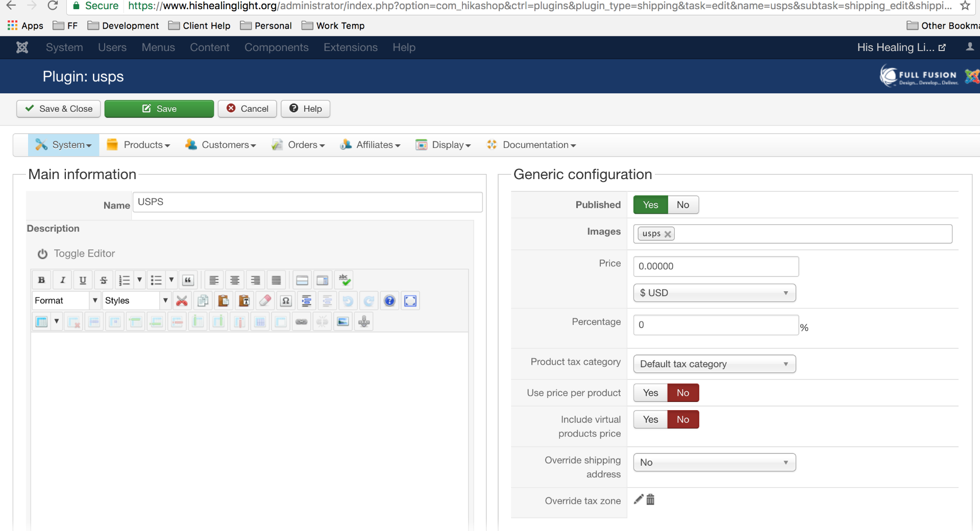Apply italic formatting in the editor

point(62,280)
